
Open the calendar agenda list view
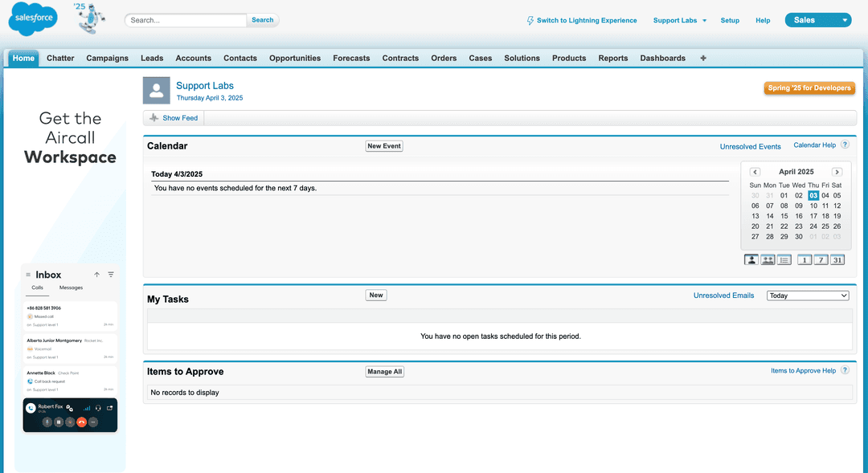click(x=784, y=259)
